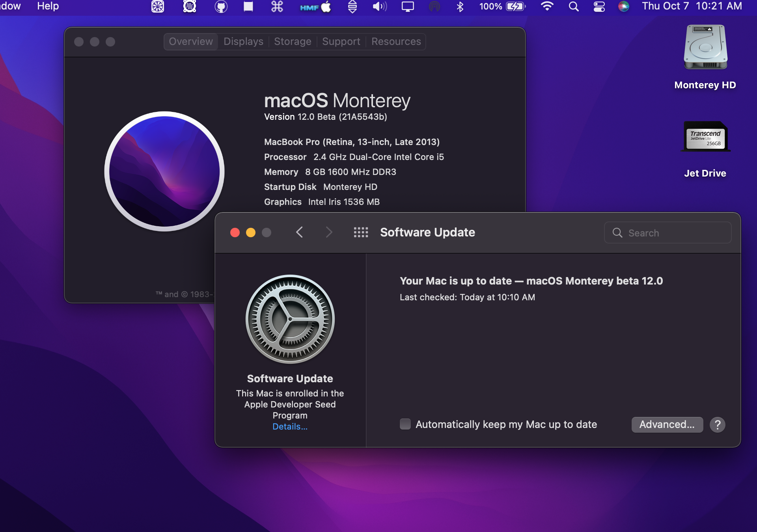Click the Processor 2.4 GHz info line

click(354, 157)
